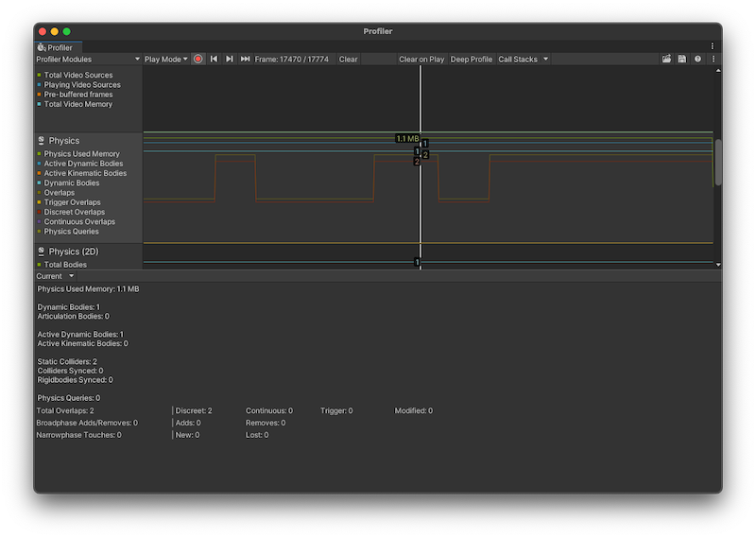Click the load profiler data icon
This screenshot has height=538, width=756.
666,59
